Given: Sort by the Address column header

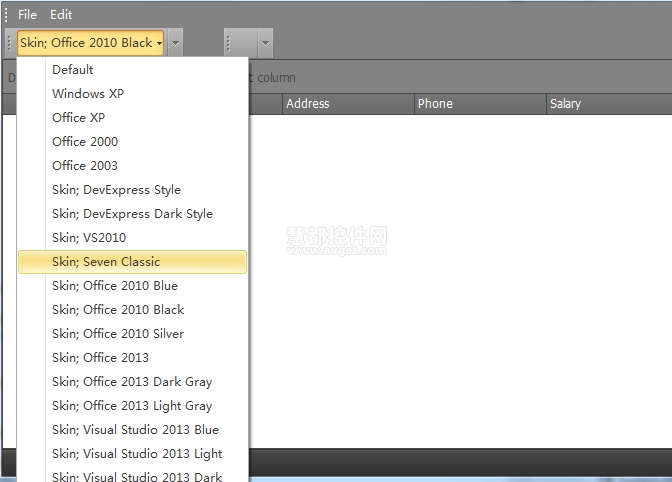Looking at the screenshot, I should pos(348,104).
